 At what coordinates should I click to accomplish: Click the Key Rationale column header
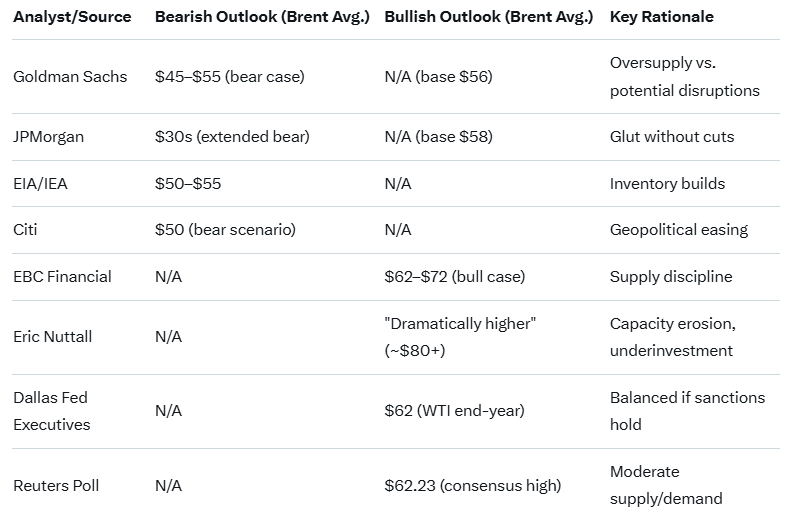tap(662, 17)
